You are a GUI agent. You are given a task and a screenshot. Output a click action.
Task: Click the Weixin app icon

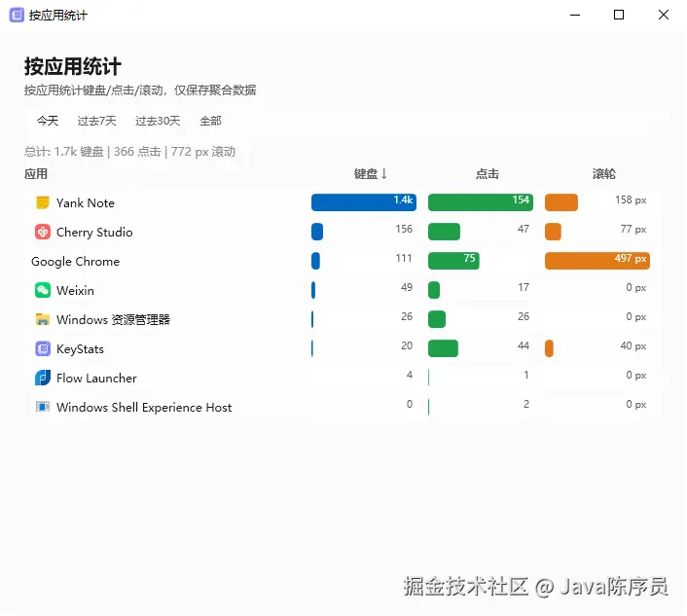[43, 290]
